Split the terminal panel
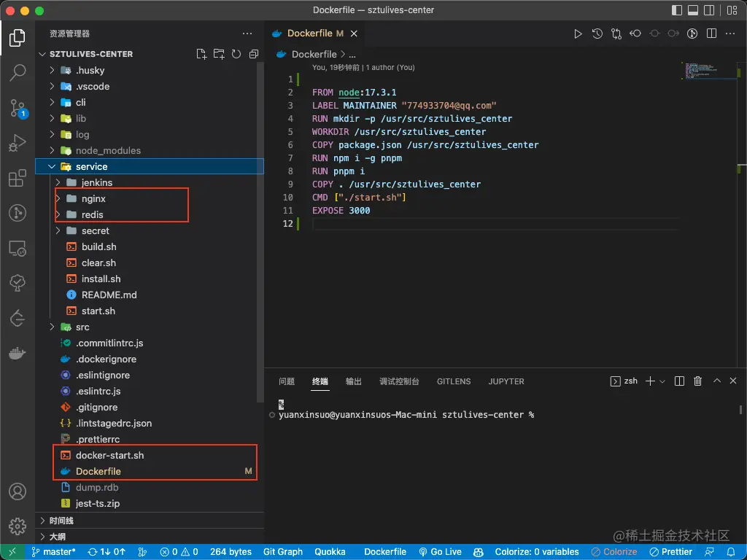Screen dimensions: 747x560 679,381
